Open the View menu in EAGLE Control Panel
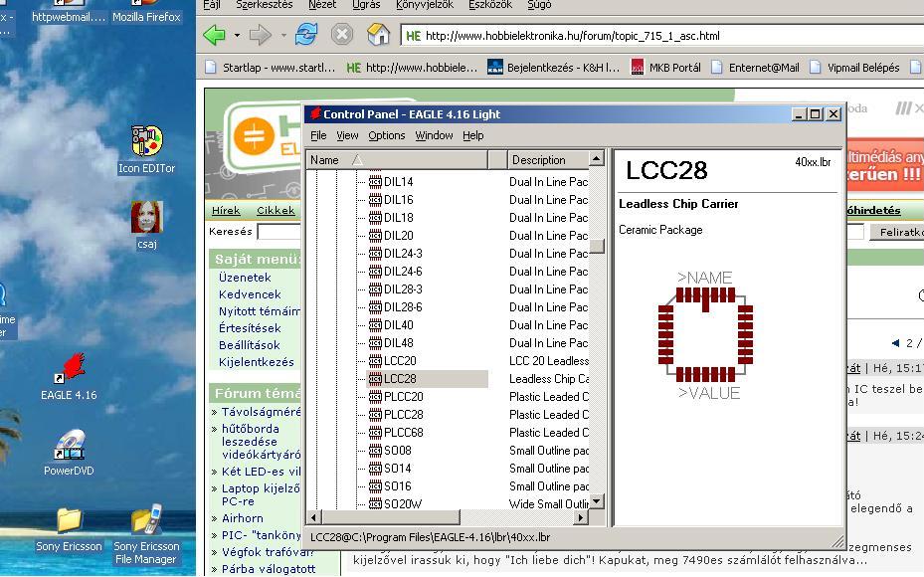The width and height of the screenshot is (924, 577). 347,135
